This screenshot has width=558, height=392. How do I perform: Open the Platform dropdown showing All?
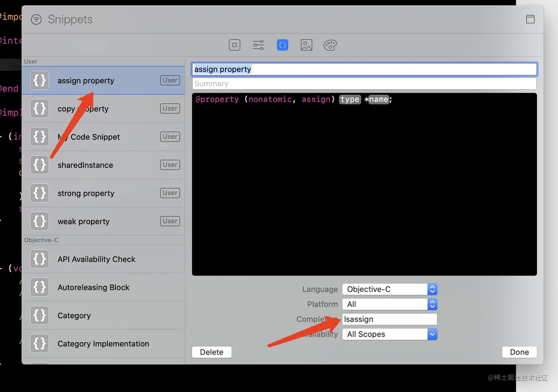click(390, 304)
